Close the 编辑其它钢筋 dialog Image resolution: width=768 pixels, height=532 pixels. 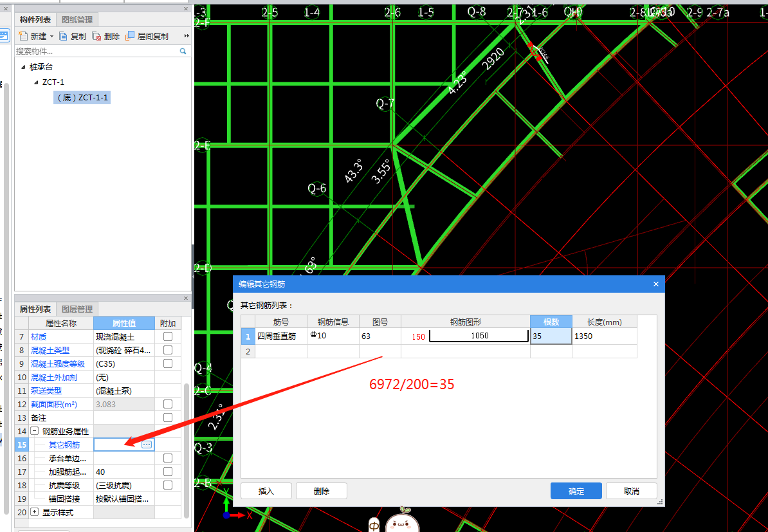[656, 284]
